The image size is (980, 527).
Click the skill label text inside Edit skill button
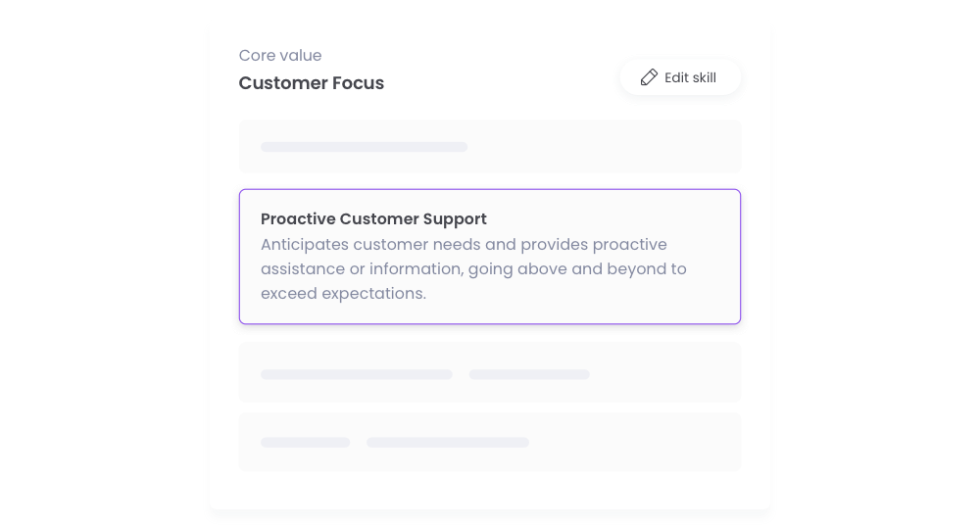pyautogui.click(x=705, y=77)
